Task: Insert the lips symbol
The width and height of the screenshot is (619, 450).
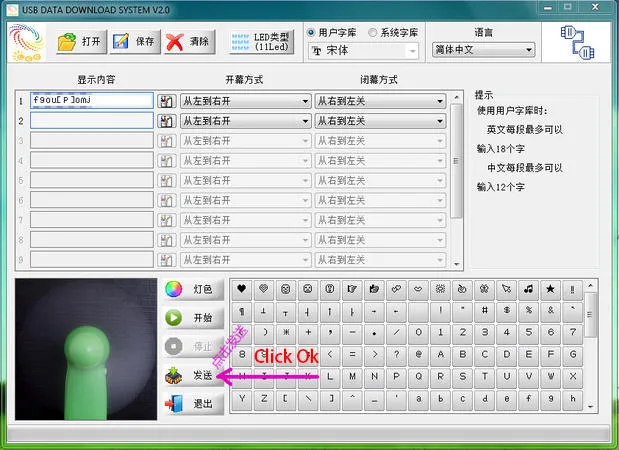Action: tap(418, 289)
